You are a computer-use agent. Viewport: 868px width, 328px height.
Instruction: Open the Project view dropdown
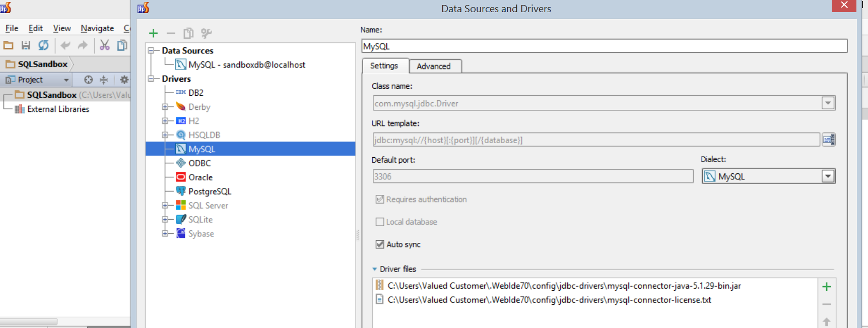click(66, 80)
